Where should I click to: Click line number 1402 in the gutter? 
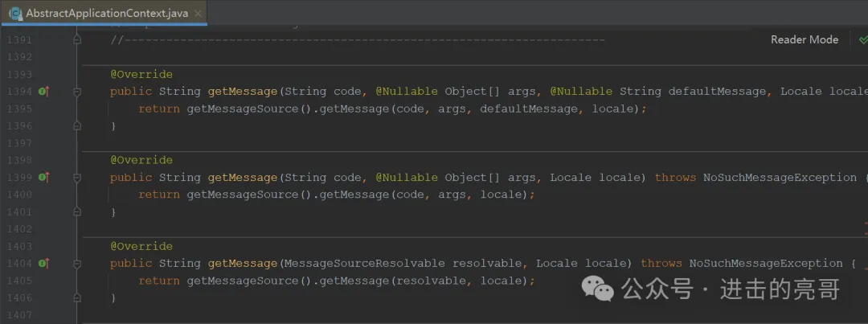point(18,229)
